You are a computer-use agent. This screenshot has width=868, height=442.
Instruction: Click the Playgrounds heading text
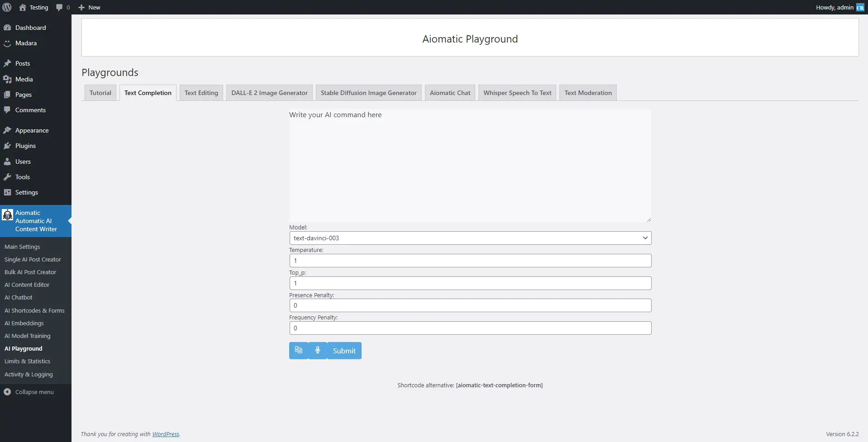point(110,72)
